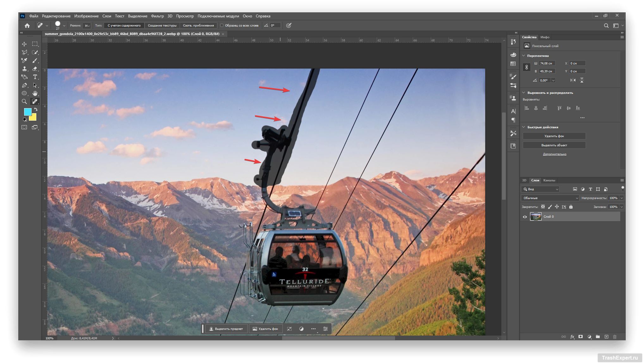Open the 'Дополнительно' link

coord(554,154)
